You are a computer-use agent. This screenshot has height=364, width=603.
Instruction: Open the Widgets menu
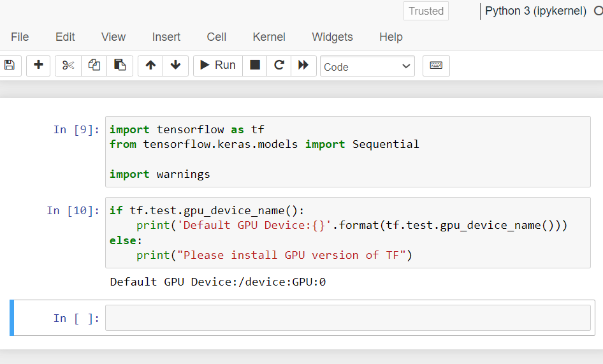tap(332, 37)
